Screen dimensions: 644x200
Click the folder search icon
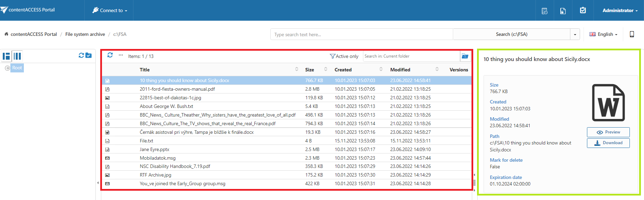tap(465, 56)
